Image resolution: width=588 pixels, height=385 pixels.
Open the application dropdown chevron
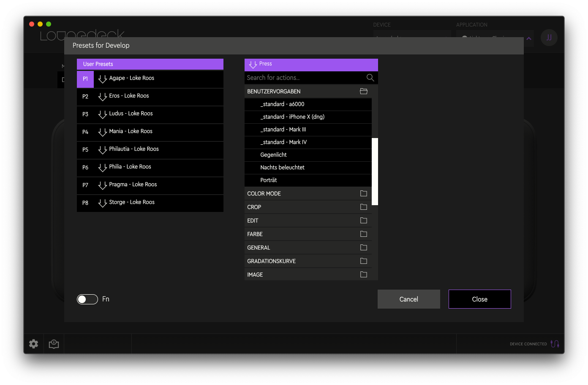pos(529,38)
